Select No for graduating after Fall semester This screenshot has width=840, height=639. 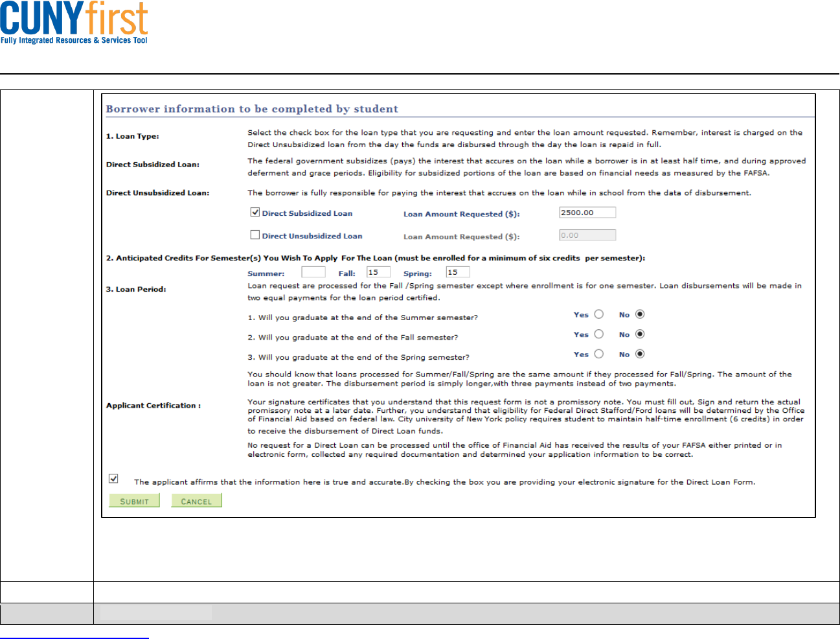point(640,334)
